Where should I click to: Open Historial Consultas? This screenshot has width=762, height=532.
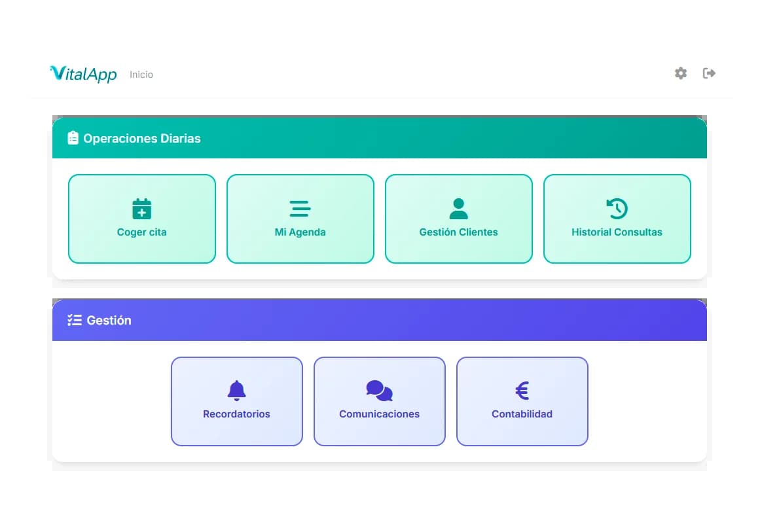pos(617,219)
